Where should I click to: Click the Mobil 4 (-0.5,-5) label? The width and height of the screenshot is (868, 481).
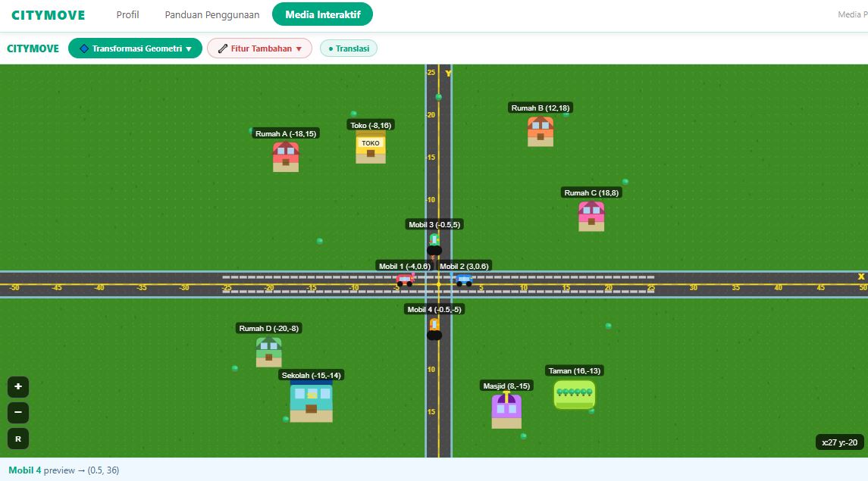[x=434, y=310]
